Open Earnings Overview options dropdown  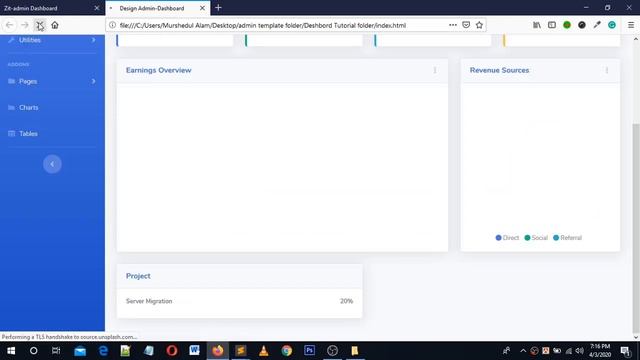435,70
